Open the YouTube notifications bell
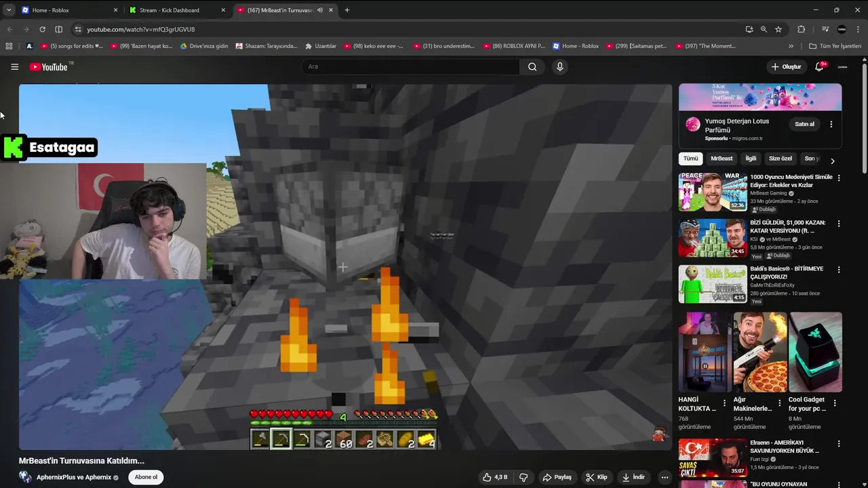 tap(819, 66)
